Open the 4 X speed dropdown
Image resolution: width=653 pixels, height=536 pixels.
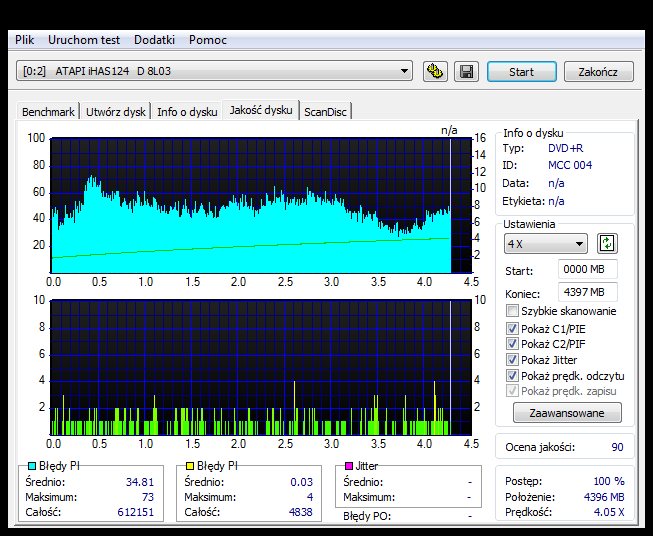click(546, 244)
